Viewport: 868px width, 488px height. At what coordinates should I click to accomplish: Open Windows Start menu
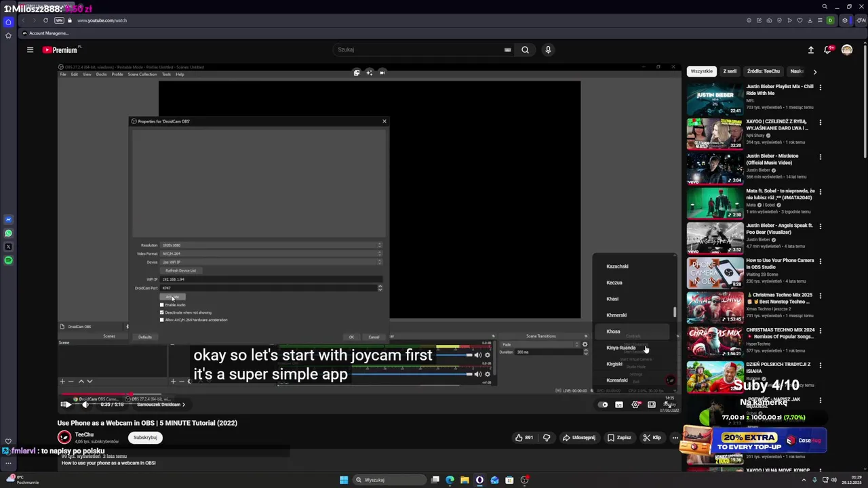344,480
